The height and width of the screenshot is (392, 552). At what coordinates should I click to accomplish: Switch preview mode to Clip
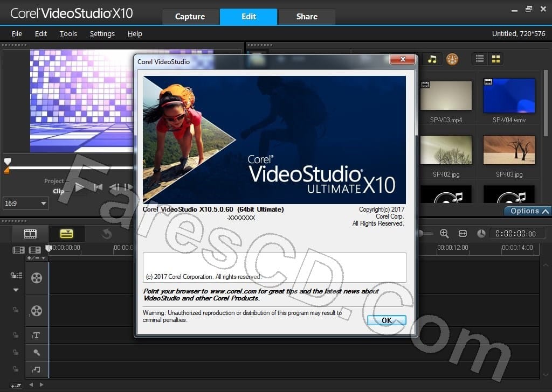tap(58, 191)
